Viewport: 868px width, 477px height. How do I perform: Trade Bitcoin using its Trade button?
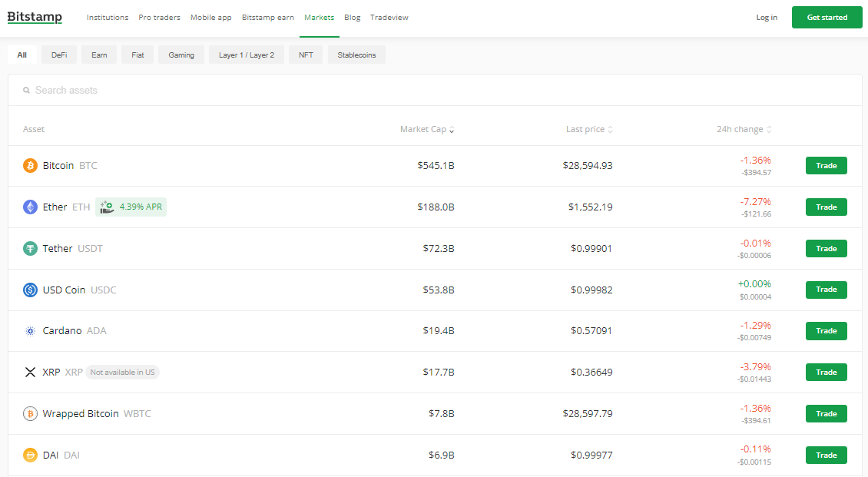[x=826, y=165]
